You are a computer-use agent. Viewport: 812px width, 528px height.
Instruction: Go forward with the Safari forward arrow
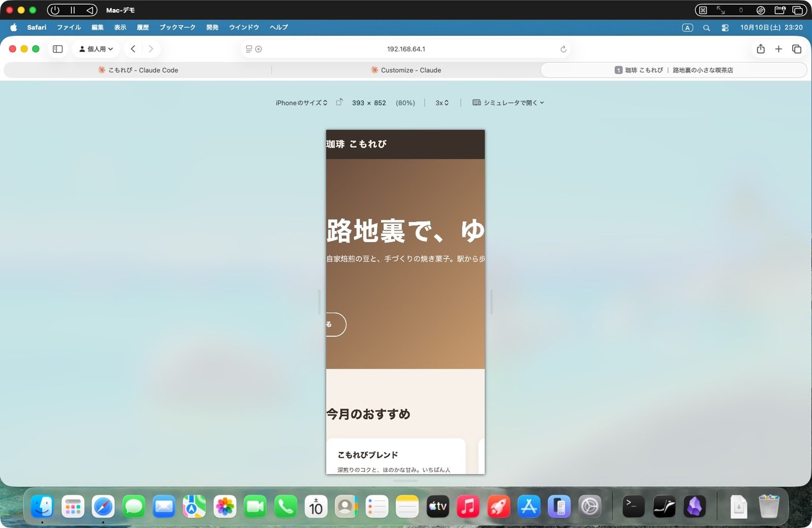pos(151,49)
